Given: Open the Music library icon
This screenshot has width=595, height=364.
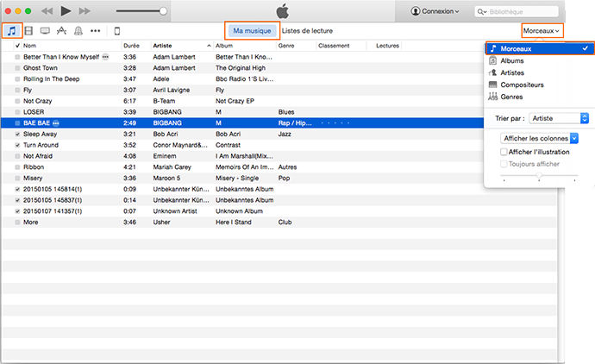Looking at the screenshot, I should pos(12,31).
